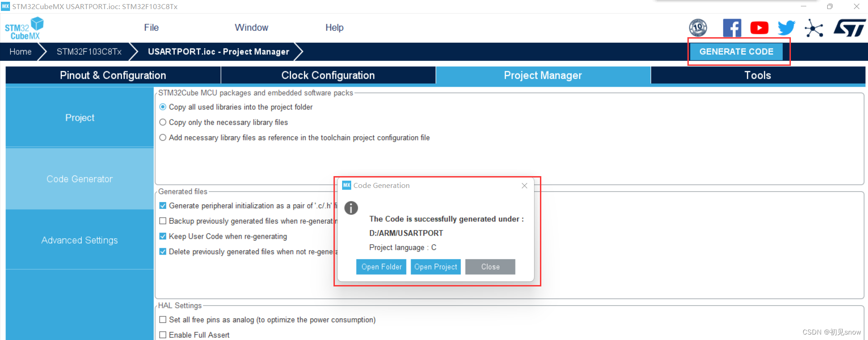Close the Code Generation dialog with X
Image resolution: width=868 pixels, height=340 pixels.
point(525,186)
